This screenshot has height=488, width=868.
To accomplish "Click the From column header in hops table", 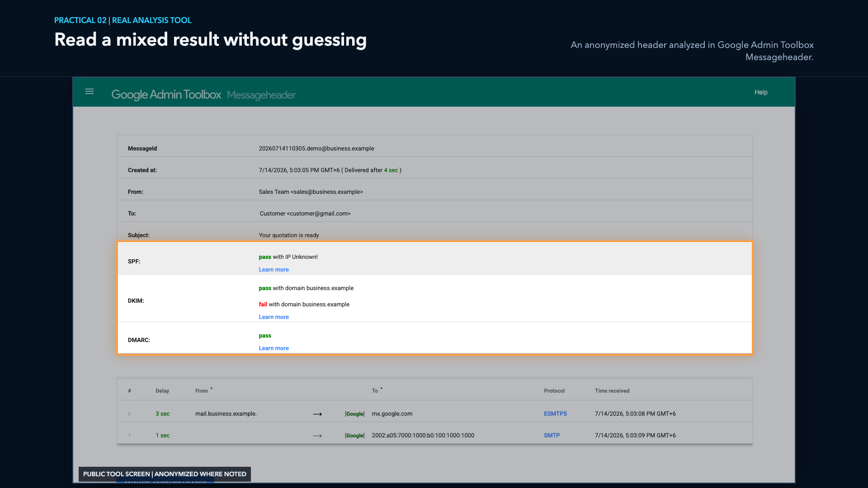I will pos(202,391).
